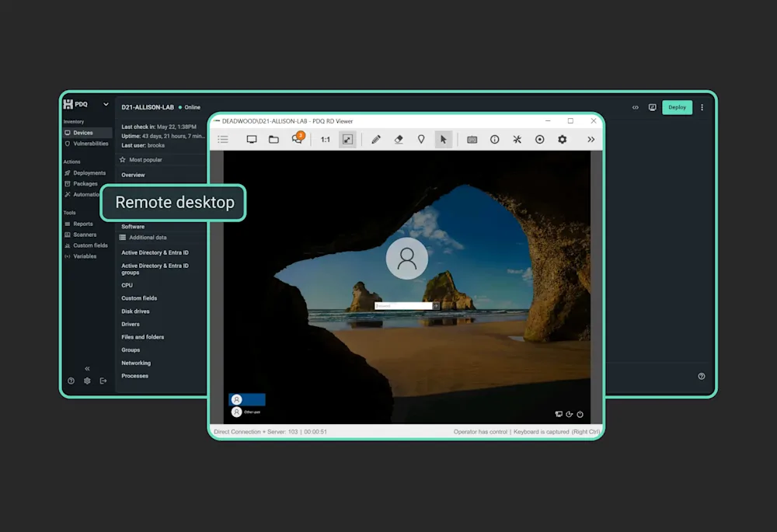Image resolution: width=777 pixels, height=532 pixels.
Task: Open Custom fields in device data list
Action: (139, 298)
